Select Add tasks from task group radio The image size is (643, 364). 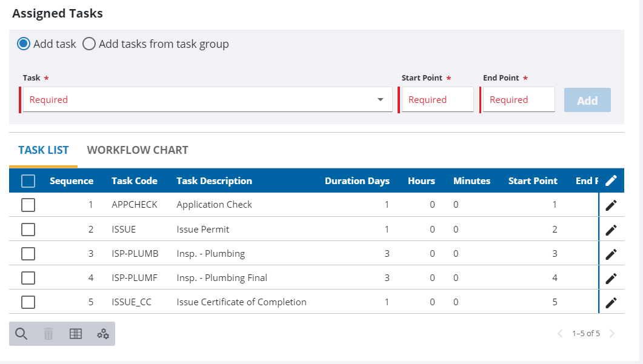pyautogui.click(x=89, y=44)
